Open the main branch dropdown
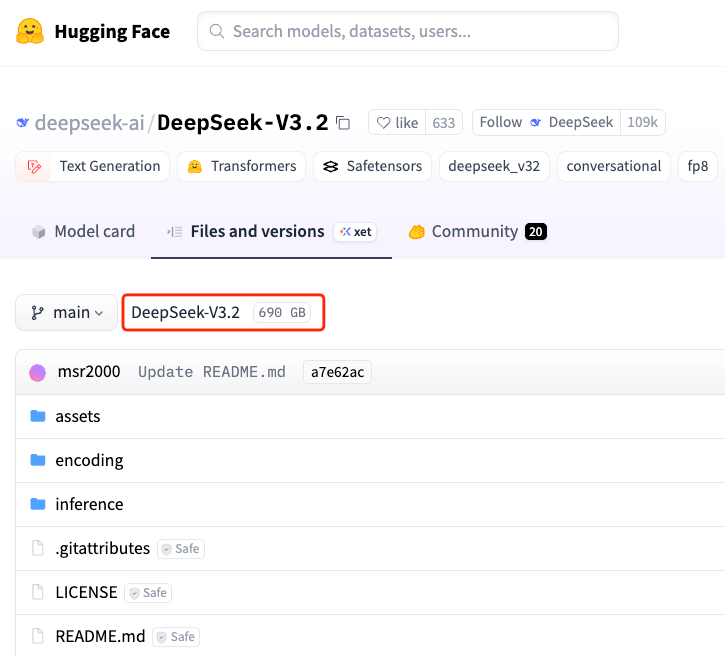The width and height of the screenshot is (725, 656). [67, 313]
